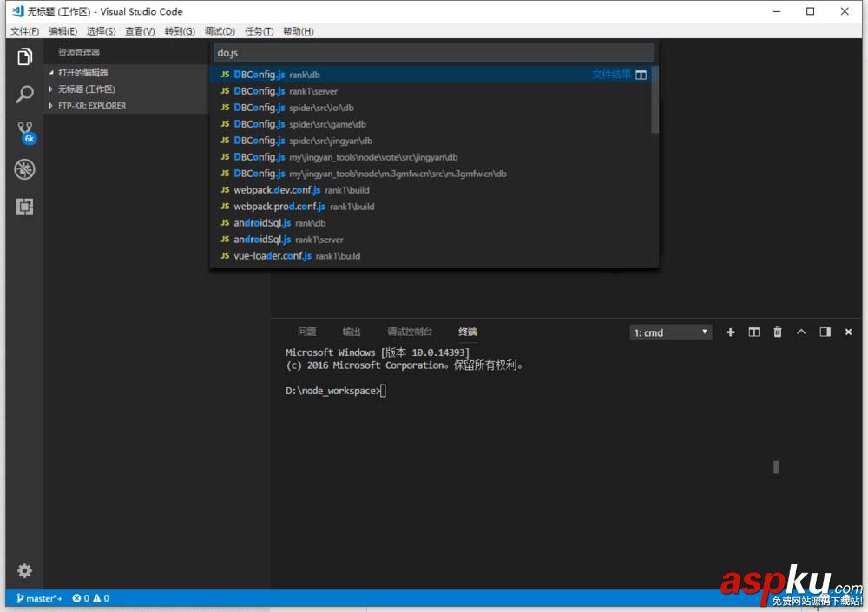Switch to the 问题 panel tab
This screenshot has width=868, height=612.
pyautogui.click(x=306, y=332)
